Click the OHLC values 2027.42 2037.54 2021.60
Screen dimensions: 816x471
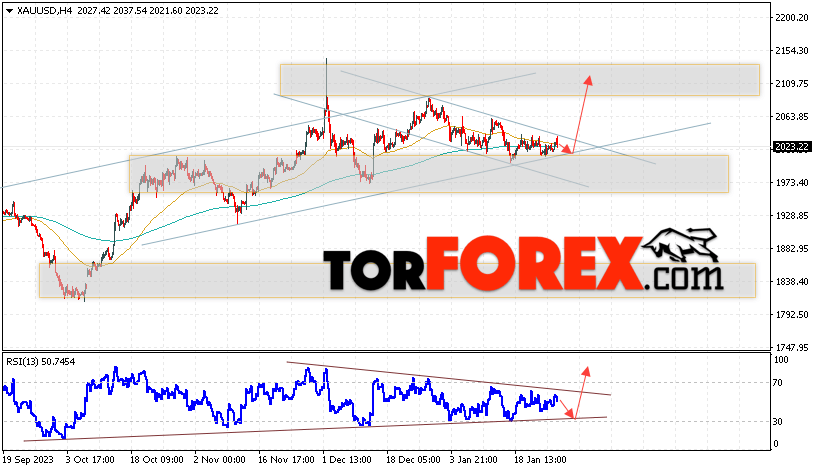click(x=130, y=10)
